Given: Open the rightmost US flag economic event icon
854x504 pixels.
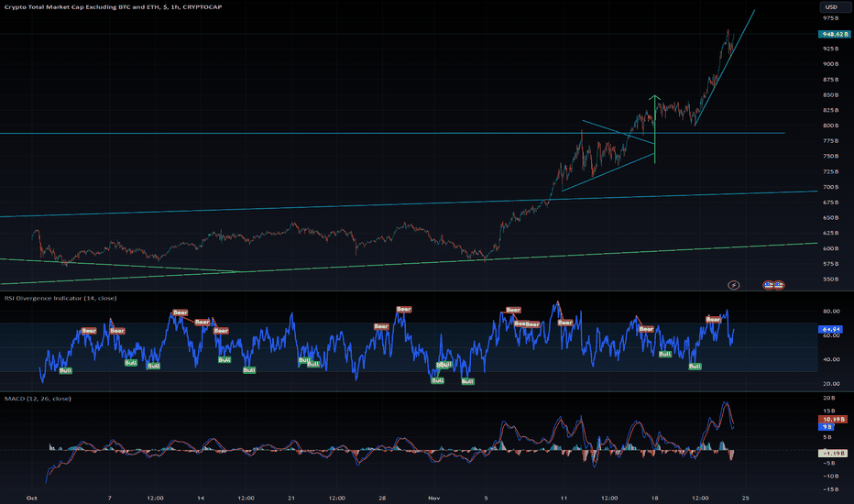Looking at the screenshot, I should (x=779, y=284).
